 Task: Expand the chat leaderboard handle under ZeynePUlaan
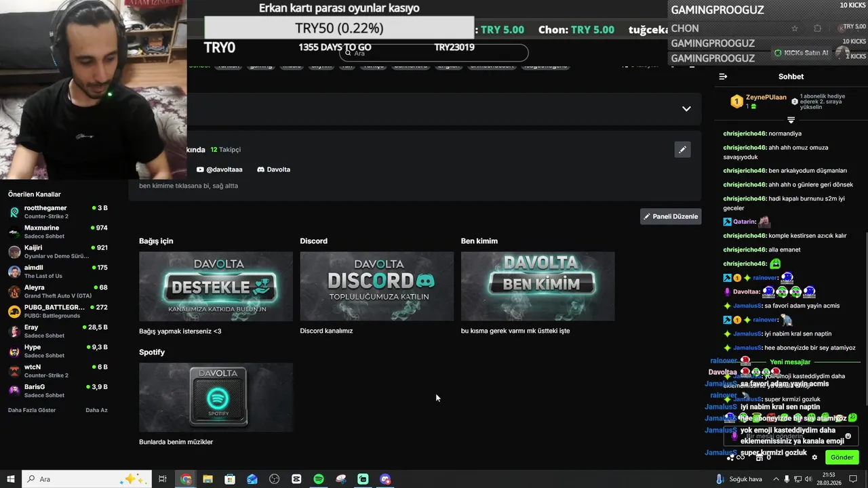(x=791, y=120)
